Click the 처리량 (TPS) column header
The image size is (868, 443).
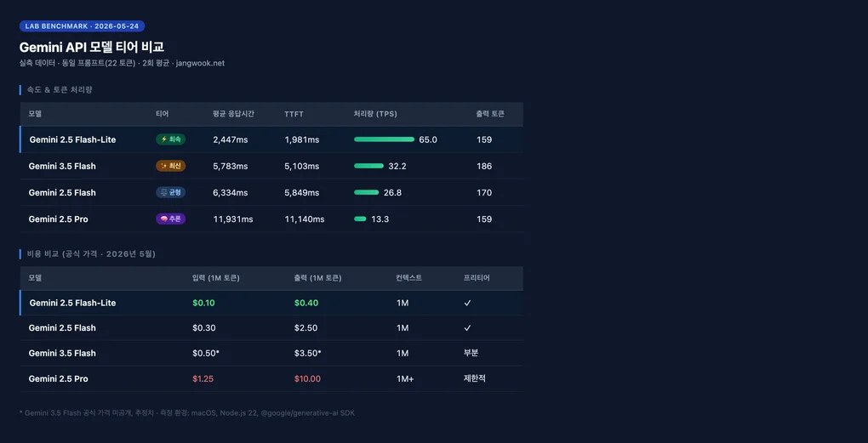coord(375,114)
